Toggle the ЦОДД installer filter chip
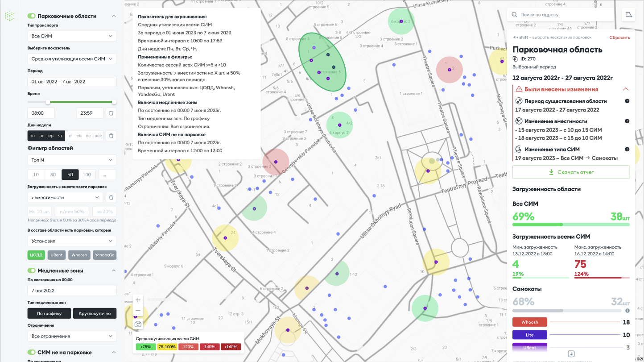Screen dimensions: 644x362 (37, 255)
